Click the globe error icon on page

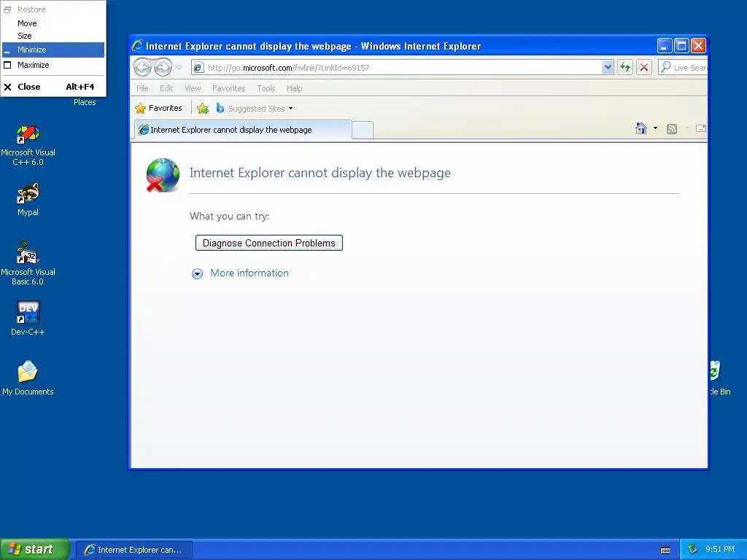tap(163, 175)
